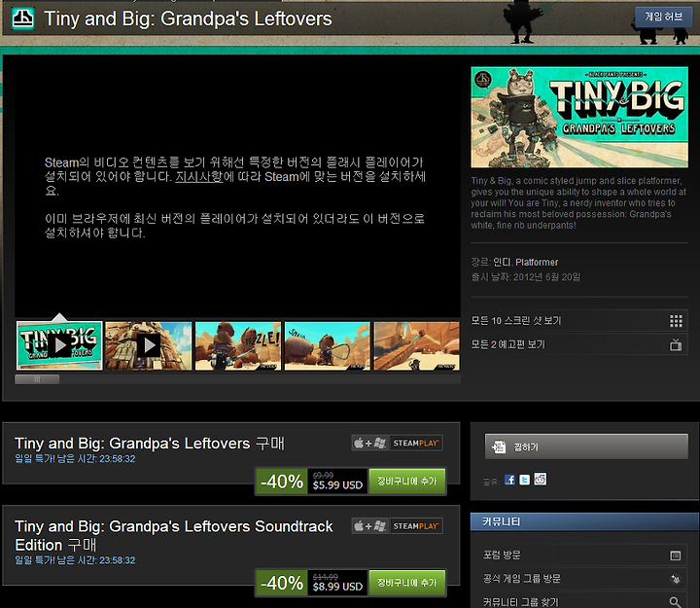Click the SteamPlay badge for base game
Image resolution: width=700 pixels, height=608 pixels.
pos(416,444)
